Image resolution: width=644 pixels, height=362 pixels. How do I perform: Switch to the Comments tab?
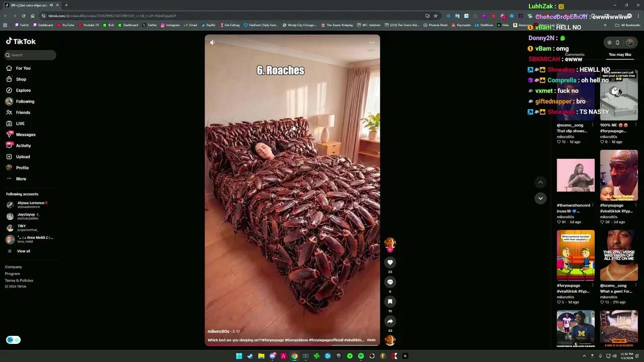click(575, 54)
